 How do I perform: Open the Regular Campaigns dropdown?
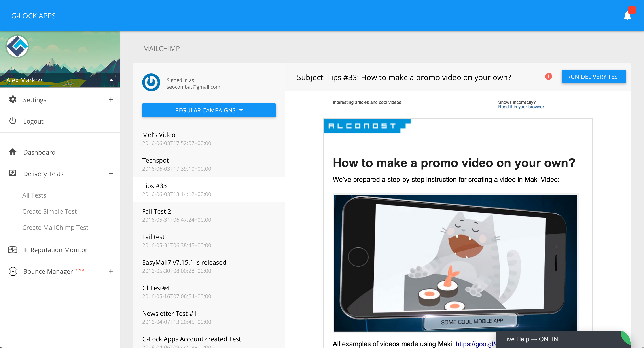coord(209,110)
